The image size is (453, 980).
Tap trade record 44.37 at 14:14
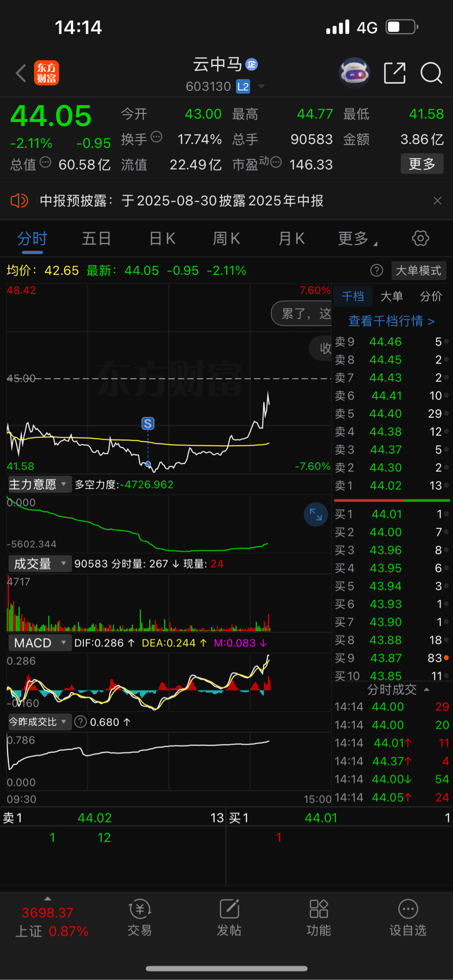pos(392,761)
